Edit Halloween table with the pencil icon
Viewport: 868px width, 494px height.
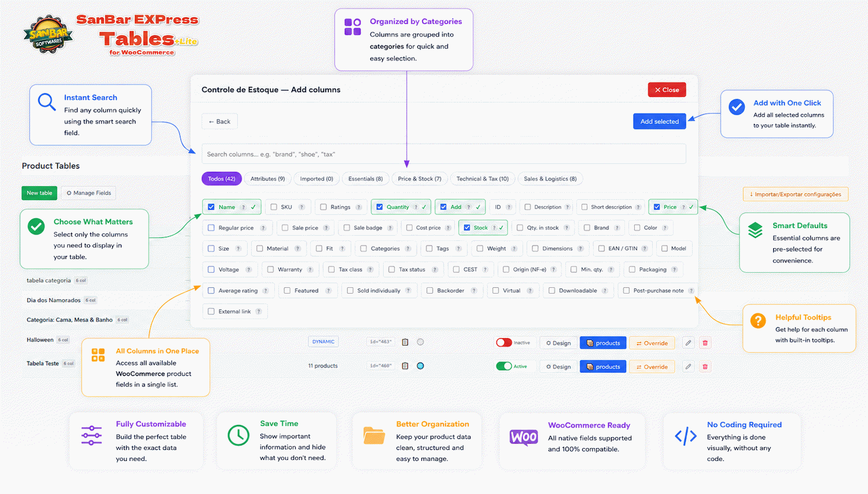pos(688,343)
